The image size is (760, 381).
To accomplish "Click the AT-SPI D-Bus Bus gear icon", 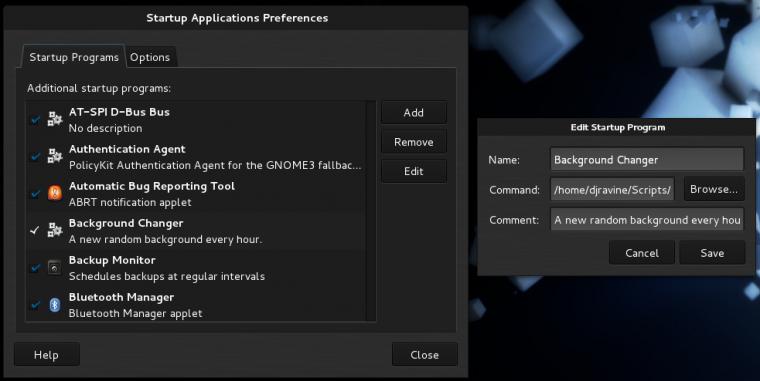I will pos(54,119).
